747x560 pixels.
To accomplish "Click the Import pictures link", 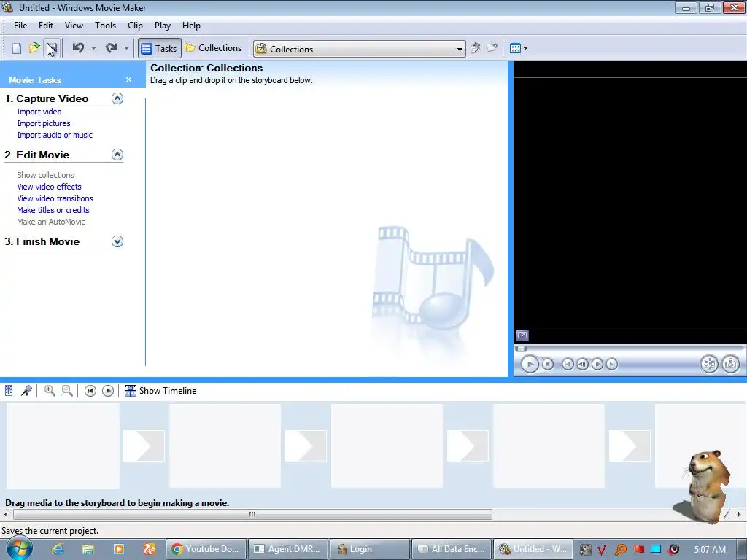I will pos(43,123).
